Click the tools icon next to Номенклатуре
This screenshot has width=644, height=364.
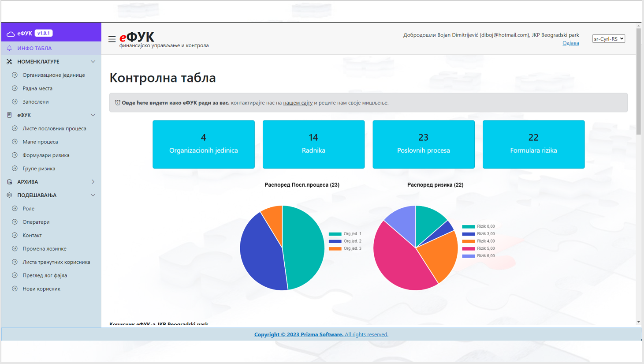click(9, 62)
